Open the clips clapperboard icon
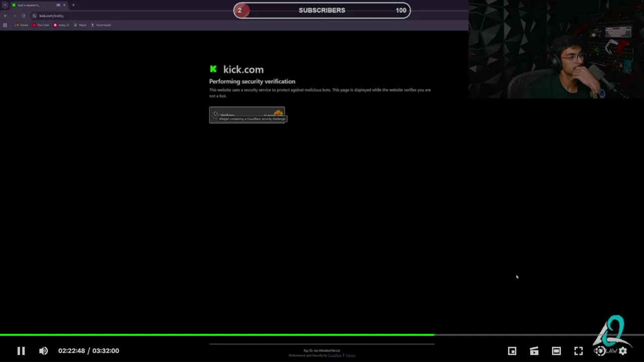This screenshot has width=644, height=362. coord(534,351)
